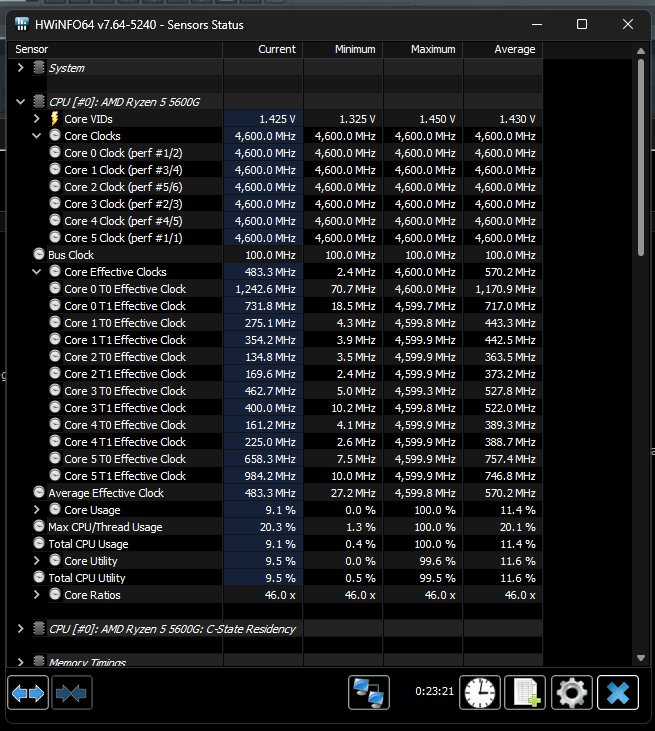This screenshot has height=731, width=655.
Task: Open the remote network monitors button
Action: [369, 692]
